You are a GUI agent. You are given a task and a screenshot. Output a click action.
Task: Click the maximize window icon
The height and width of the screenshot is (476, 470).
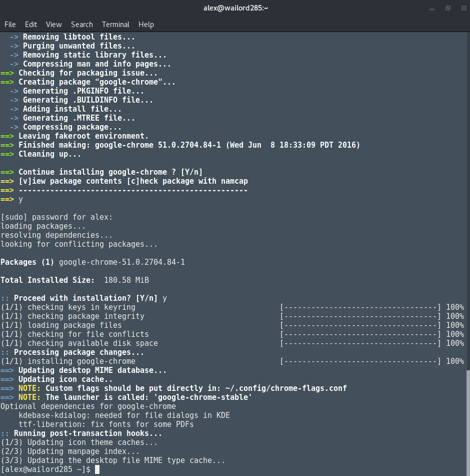[x=447, y=8]
